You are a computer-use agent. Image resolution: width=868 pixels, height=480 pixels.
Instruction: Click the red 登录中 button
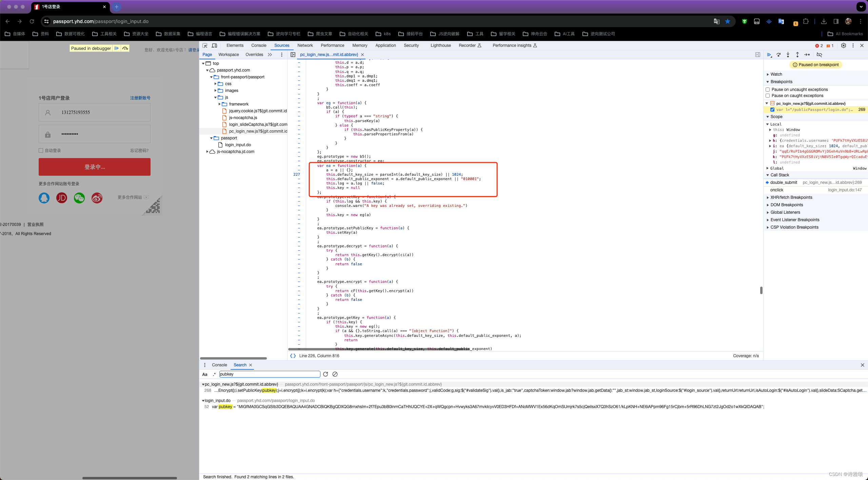coord(95,167)
